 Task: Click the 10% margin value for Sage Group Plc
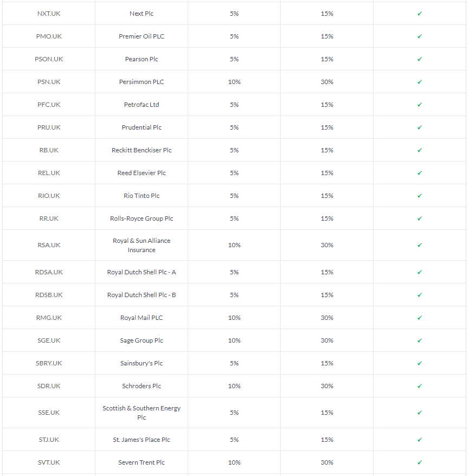tap(234, 340)
